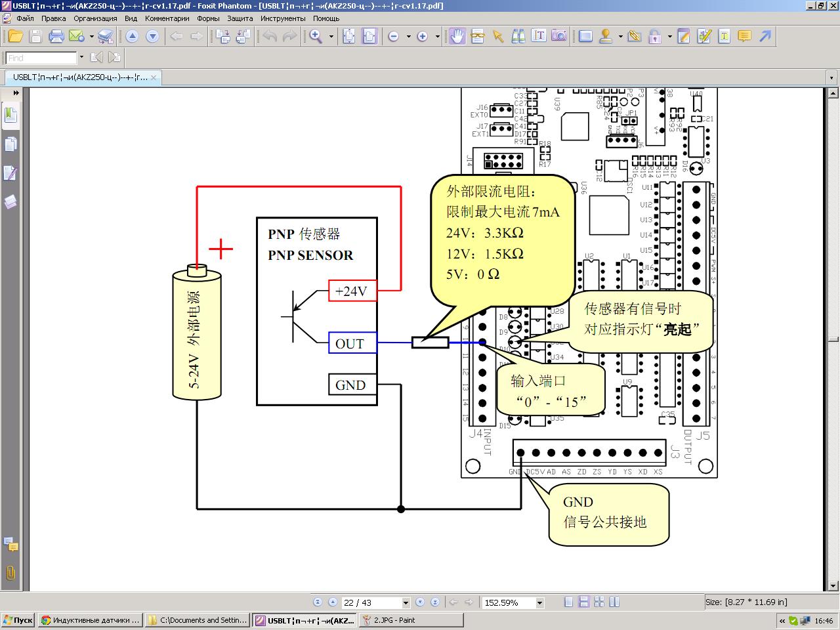Switch to Single Page layout
840x630 pixels.
(x=569, y=602)
